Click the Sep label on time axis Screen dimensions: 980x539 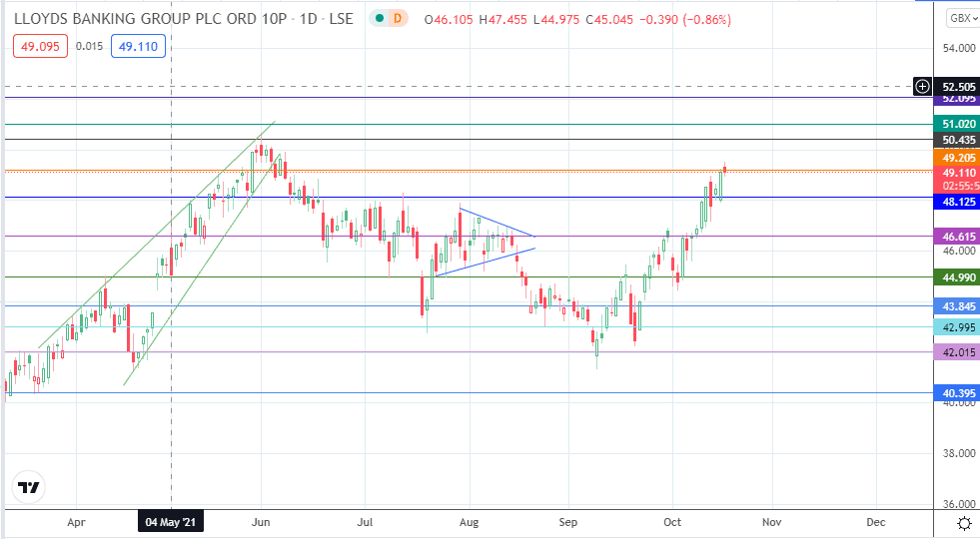(568, 522)
